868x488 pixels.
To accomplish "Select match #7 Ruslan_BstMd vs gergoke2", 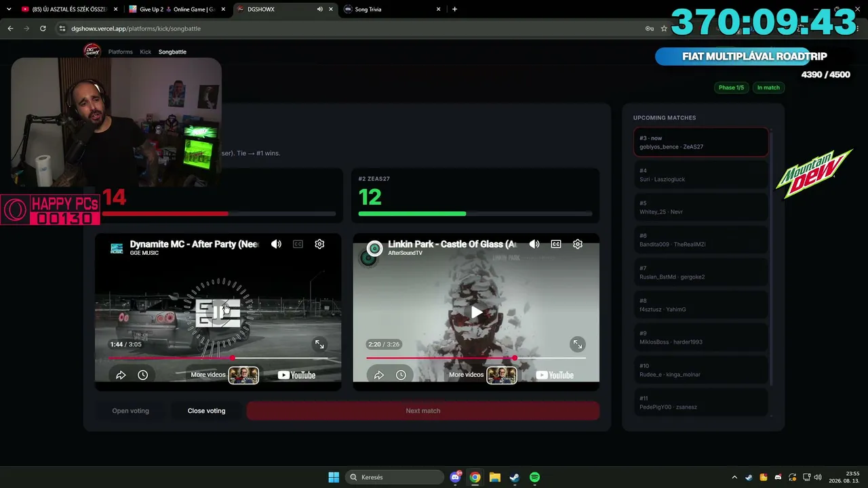I will click(701, 272).
